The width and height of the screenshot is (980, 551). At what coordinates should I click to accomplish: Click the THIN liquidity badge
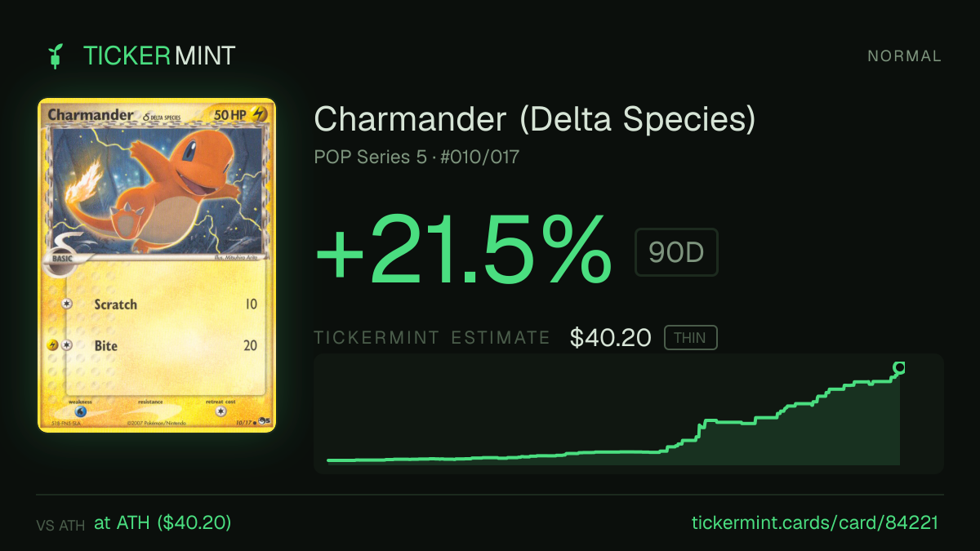coord(691,338)
